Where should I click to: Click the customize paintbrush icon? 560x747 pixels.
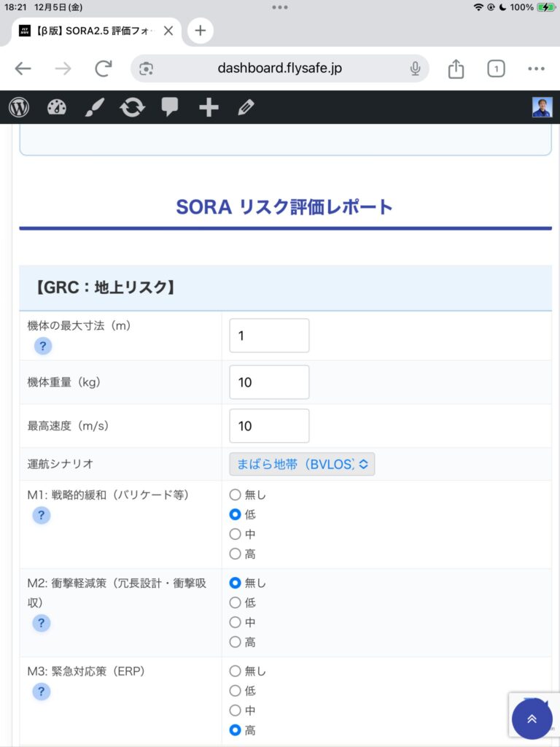(94, 107)
